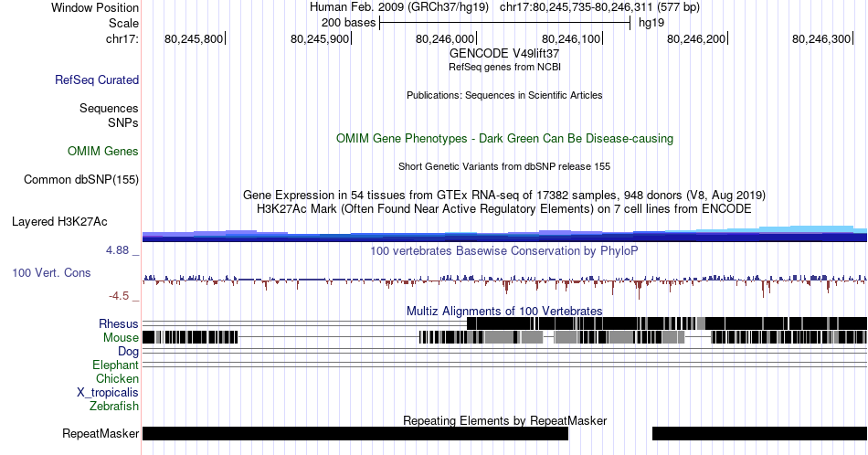Select the Rhesus alignment row label
This screenshot has width=868, height=455.
(119, 323)
